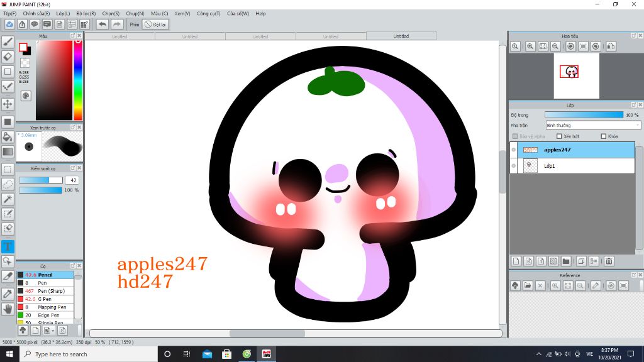Click the cloud sync icon in top toolbar
Viewport: 644px width, 362px height.
click(9, 25)
